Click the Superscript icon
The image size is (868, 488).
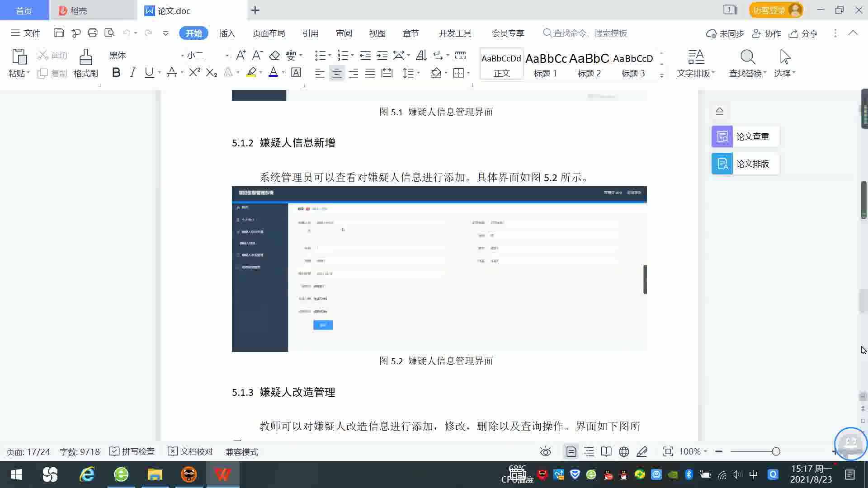pos(194,72)
